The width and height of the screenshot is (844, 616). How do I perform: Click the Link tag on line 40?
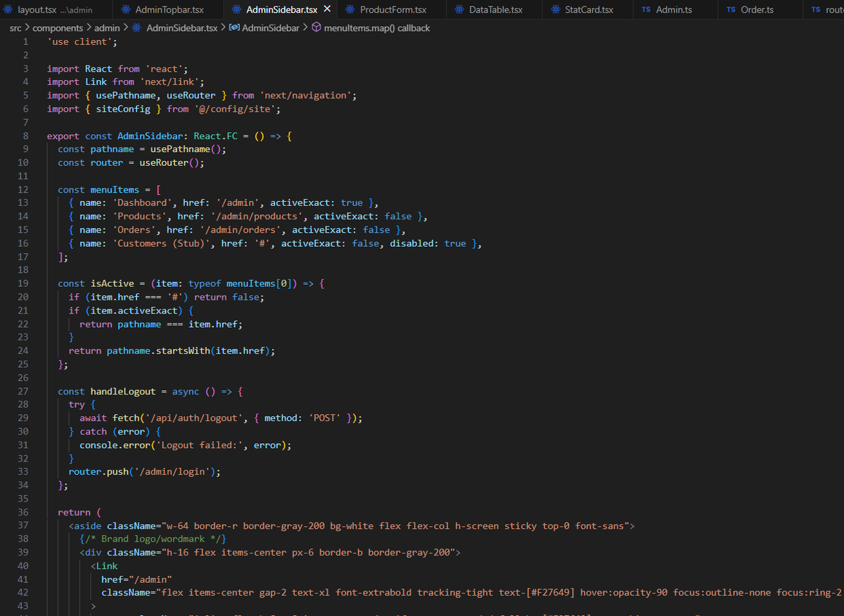(107, 566)
